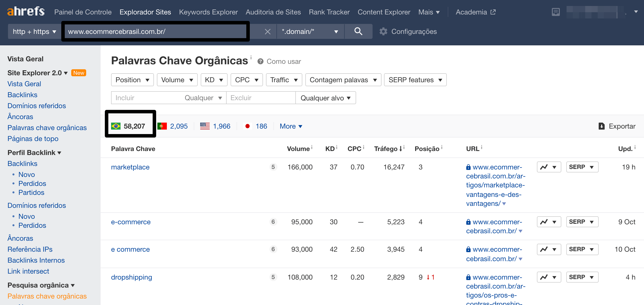This screenshot has height=305, width=644.
Task: Click the Exportar download icon
Action: 601,126
